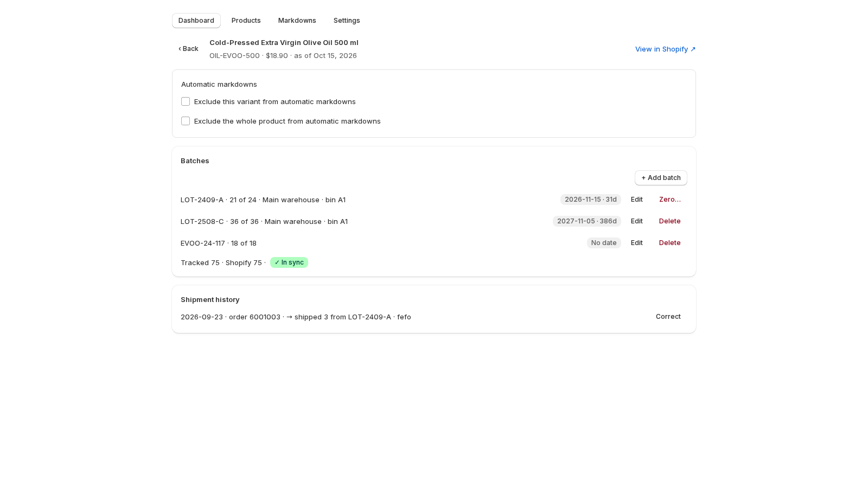Viewport: 868px width, 488px height.
Task: Zero out batch LOT-2409-A
Action: tap(670, 200)
